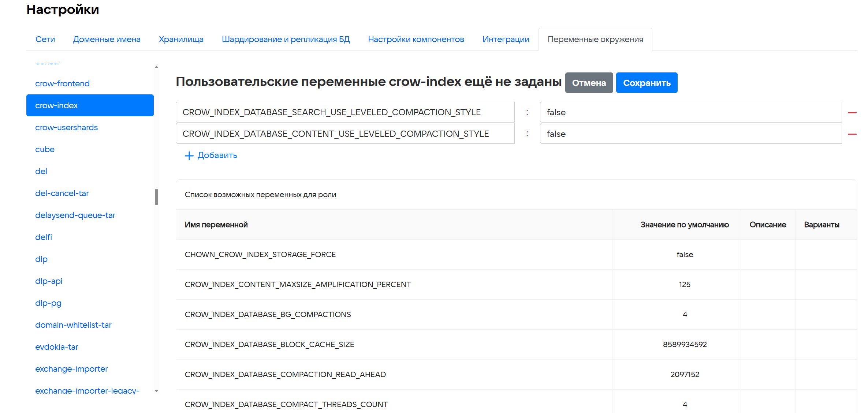The width and height of the screenshot is (868, 413).
Task: Go to the Хранилища tab
Action: pos(181,40)
